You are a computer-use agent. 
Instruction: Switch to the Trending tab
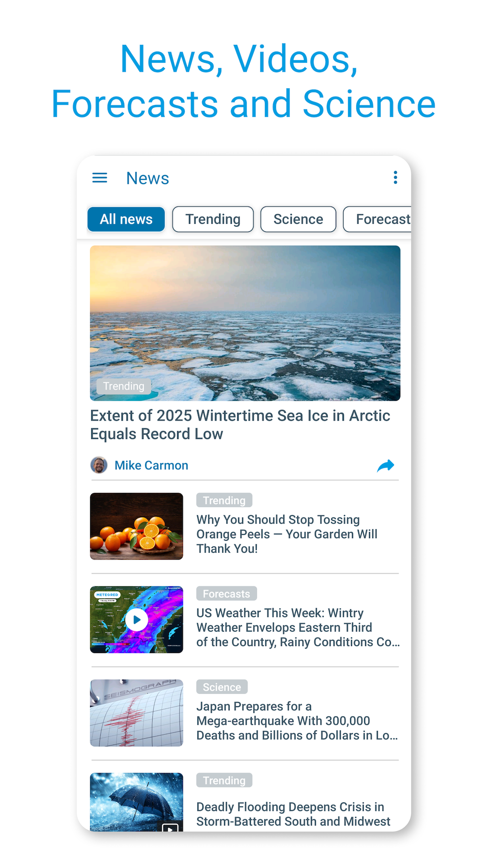pyautogui.click(x=213, y=219)
